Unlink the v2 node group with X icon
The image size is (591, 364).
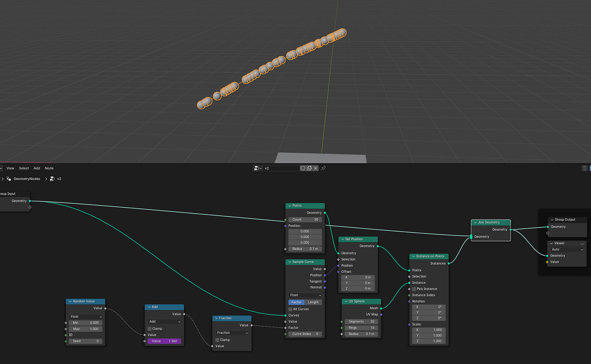316,168
